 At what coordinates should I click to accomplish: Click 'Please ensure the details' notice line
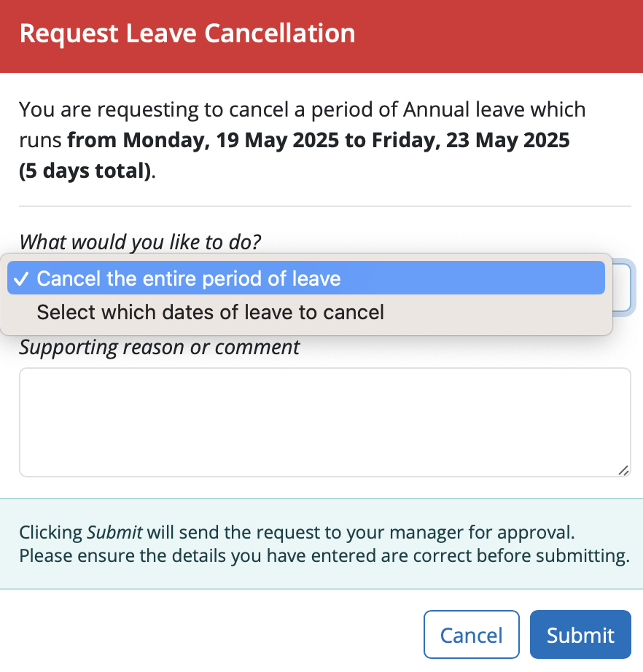[324, 556]
